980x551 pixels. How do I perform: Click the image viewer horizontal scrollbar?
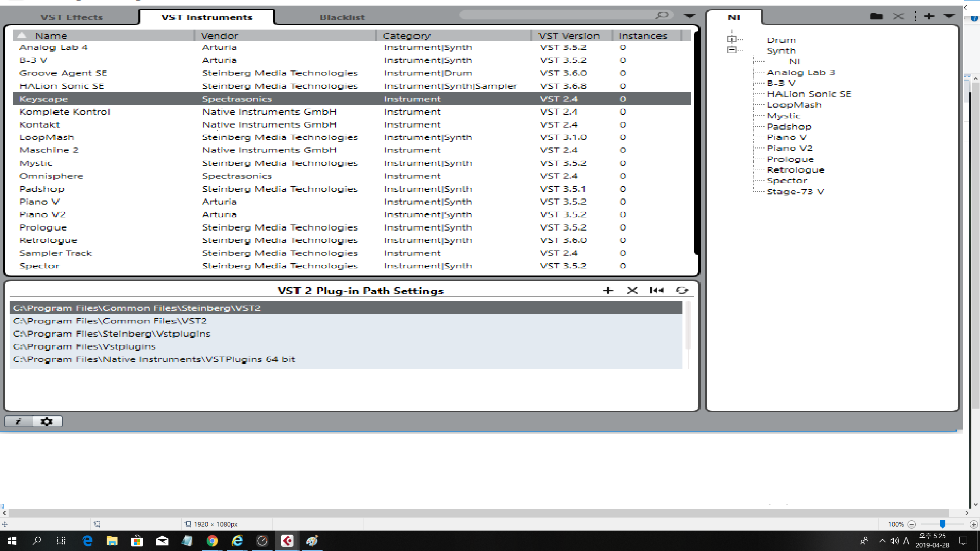(x=478, y=513)
